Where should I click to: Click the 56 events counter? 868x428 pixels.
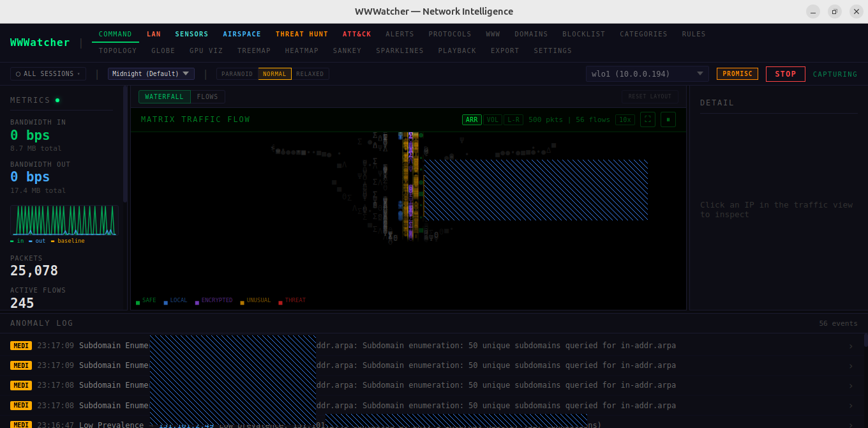coord(838,324)
